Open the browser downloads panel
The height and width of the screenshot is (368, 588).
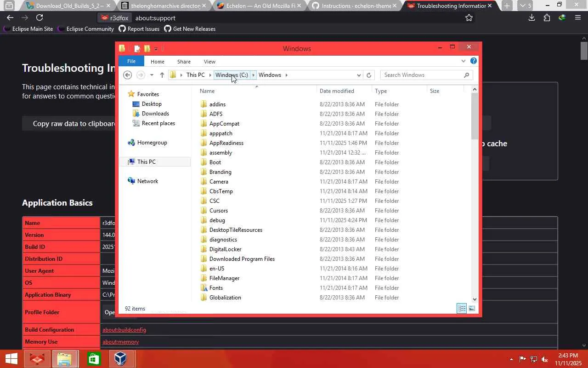(x=531, y=17)
